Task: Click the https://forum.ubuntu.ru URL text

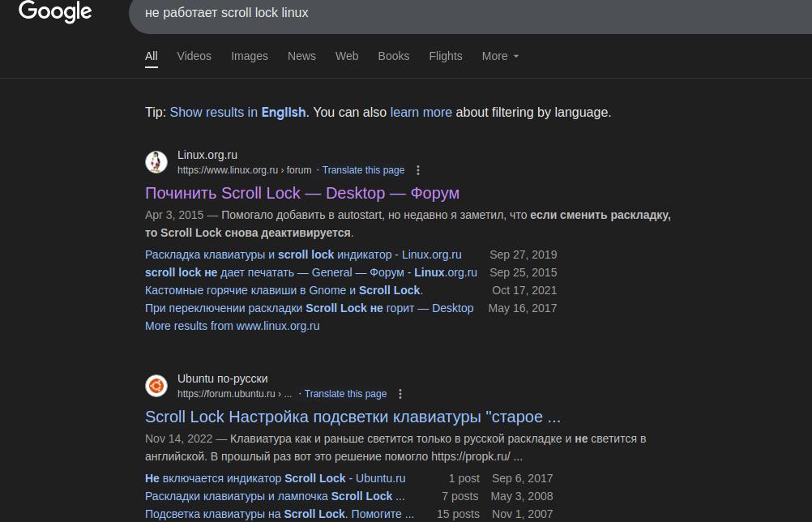Action: point(234,394)
